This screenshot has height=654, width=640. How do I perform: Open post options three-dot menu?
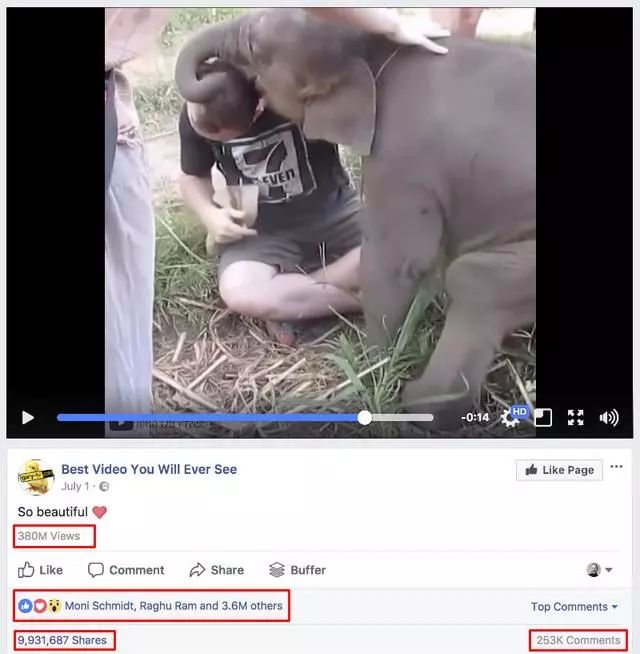click(616, 467)
